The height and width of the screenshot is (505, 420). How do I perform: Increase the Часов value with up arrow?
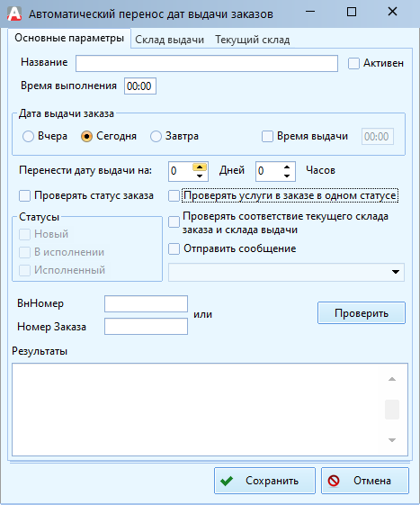[287, 167]
